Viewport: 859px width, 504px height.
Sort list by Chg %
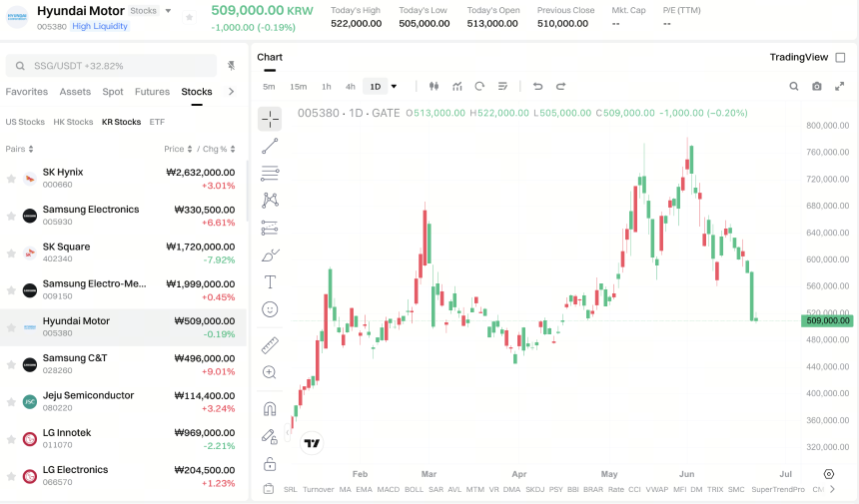[x=219, y=149]
